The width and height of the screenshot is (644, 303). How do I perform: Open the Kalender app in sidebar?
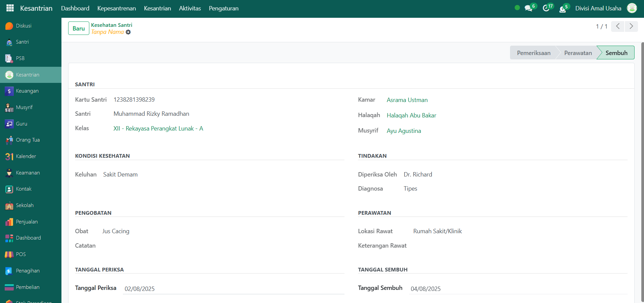click(x=26, y=156)
